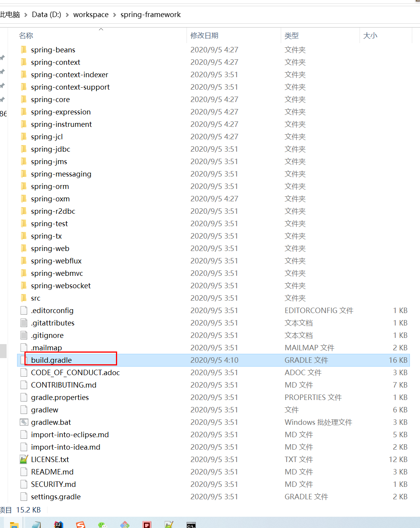The height and width of the screenshot is (528, 420).
Task: Select the spring-jms folder name
Action: (x=49, y=161)
